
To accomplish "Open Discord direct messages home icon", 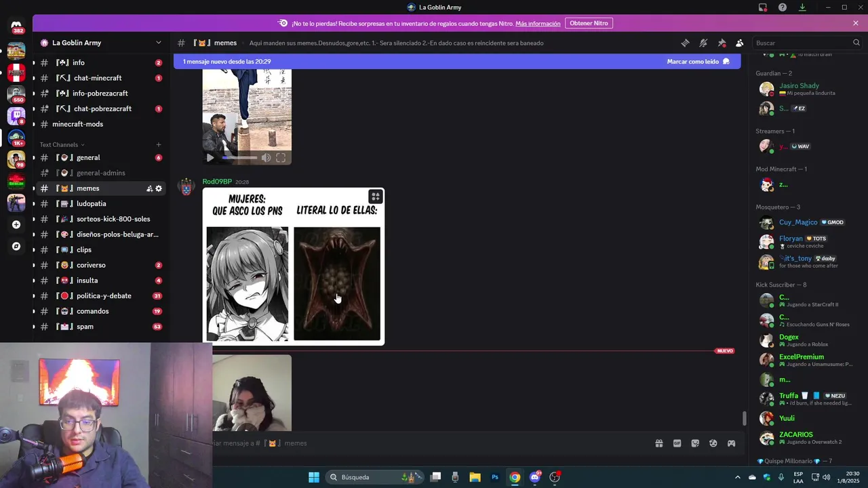I will point(16,26).
